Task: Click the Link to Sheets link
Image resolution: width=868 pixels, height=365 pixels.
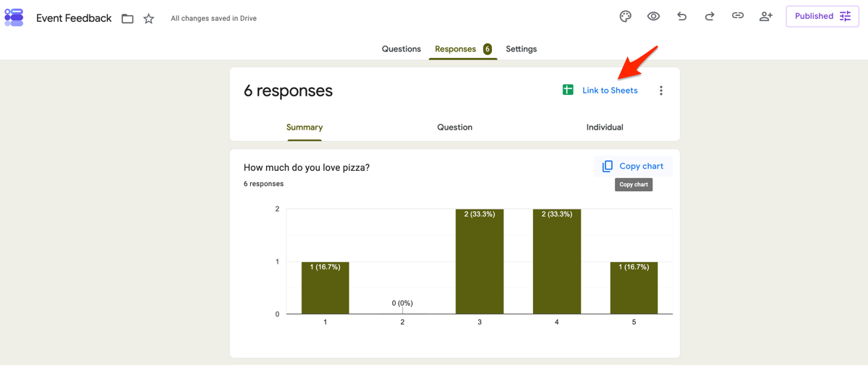Action: 610,91
